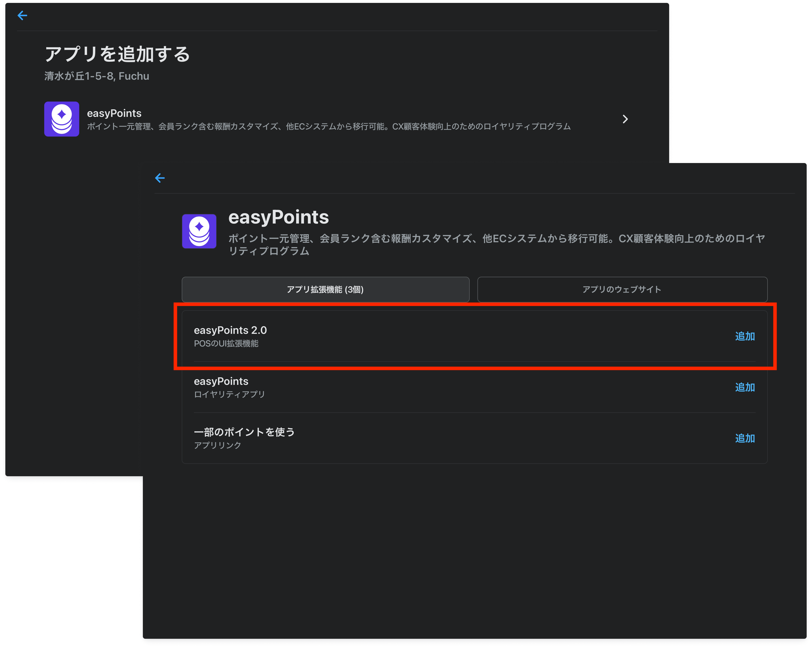Select the easyPoints 2.0 title text

coord(230,330)
